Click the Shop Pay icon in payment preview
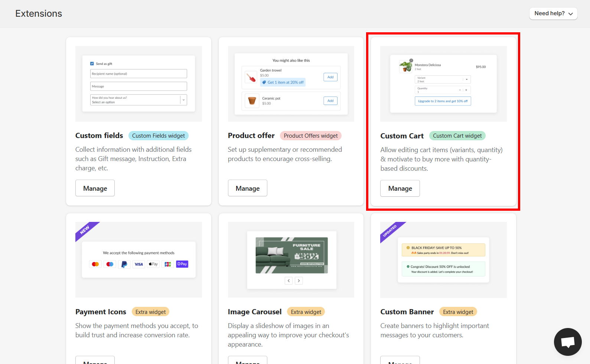 [x=182, y=264]
